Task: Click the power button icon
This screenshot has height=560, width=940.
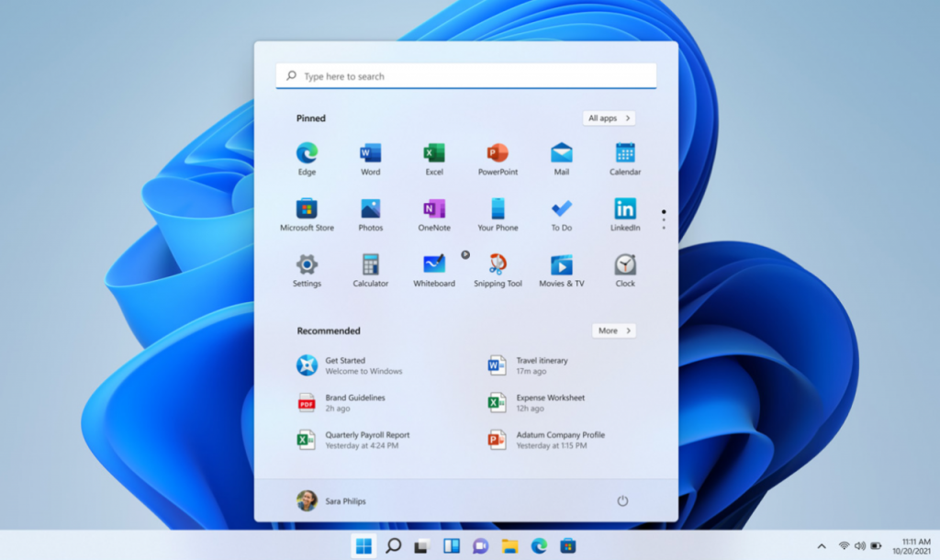Action: pyautogui.click(x=622, y=500)
